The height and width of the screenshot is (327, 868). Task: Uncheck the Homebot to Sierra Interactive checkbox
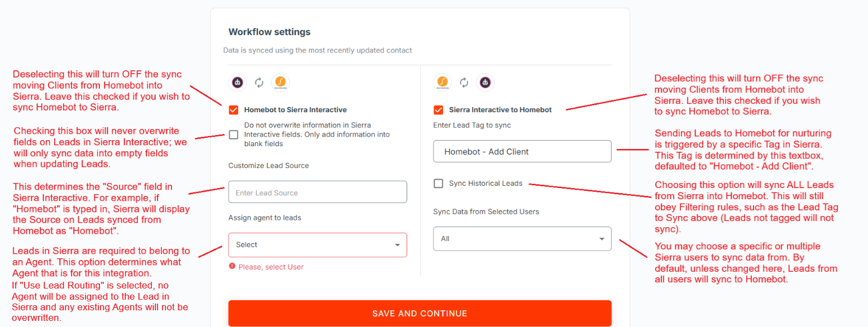tap(233, 110)
